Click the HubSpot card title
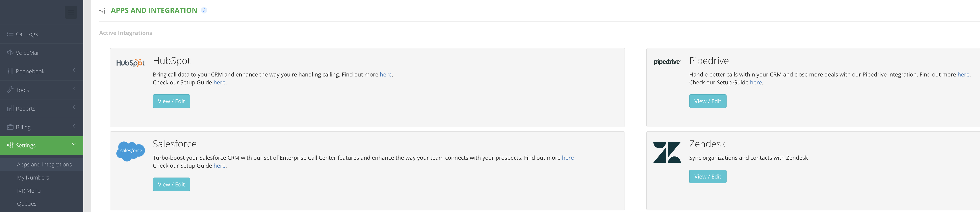This screenshot has height=212, width=980. pyautogui.click(x=172, y=61)
